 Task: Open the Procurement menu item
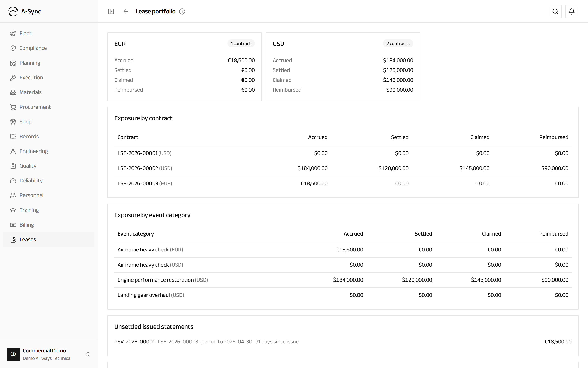(x=49, y=107)
